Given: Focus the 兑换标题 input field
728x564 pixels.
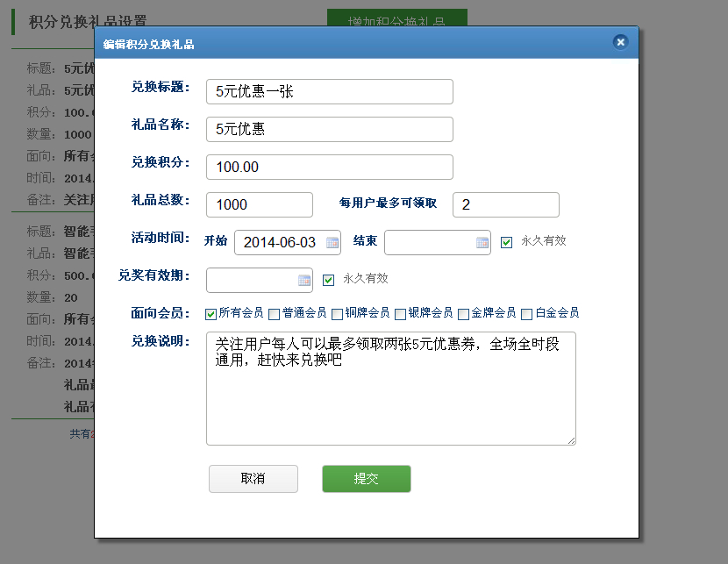Looking at the screenshot, I should coord(330,91).
